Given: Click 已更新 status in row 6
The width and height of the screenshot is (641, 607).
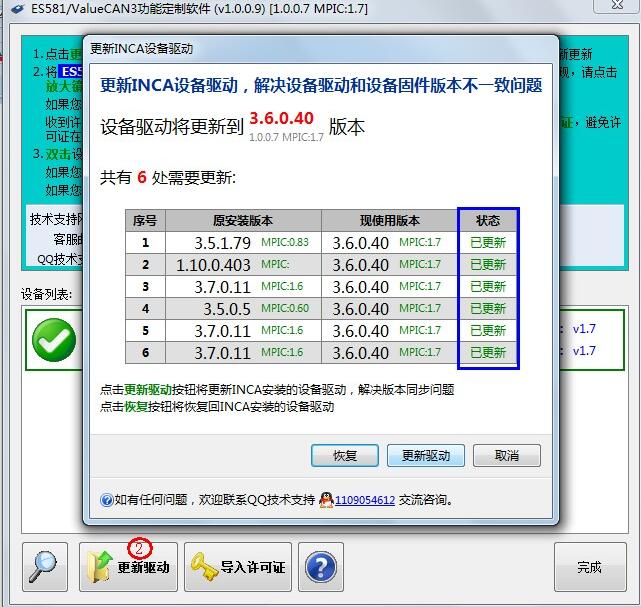Looking at the screenshot, I should coord(488,352).
